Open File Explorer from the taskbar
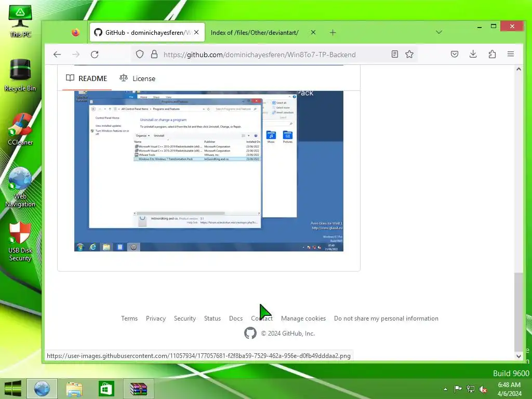The image size is (532, 399). click(x=74, y=389)
